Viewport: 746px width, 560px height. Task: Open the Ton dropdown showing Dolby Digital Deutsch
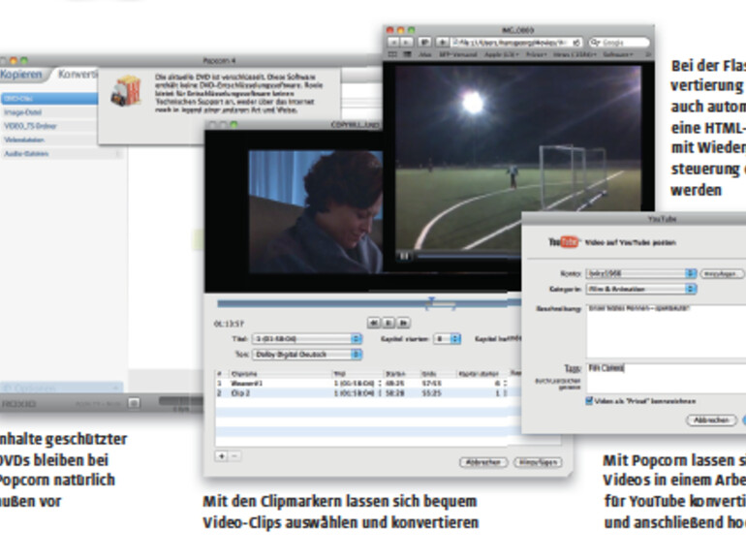click(307, 355)
